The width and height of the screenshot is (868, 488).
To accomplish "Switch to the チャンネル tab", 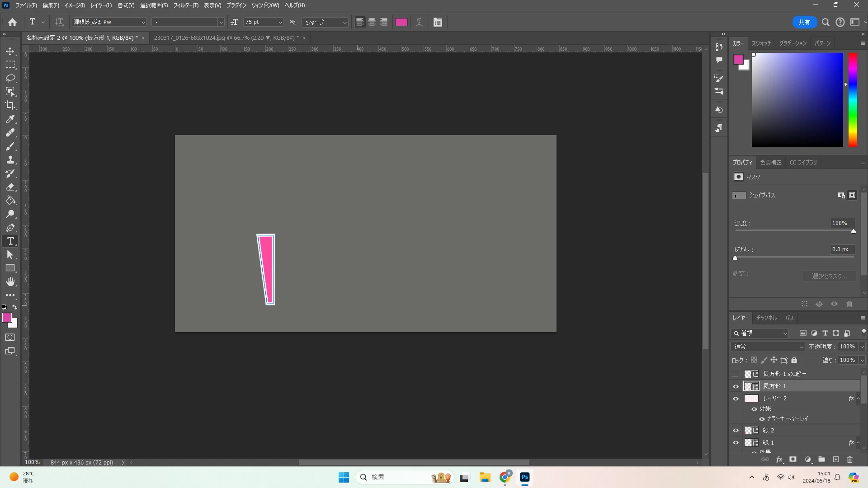I will coord(766,318).
